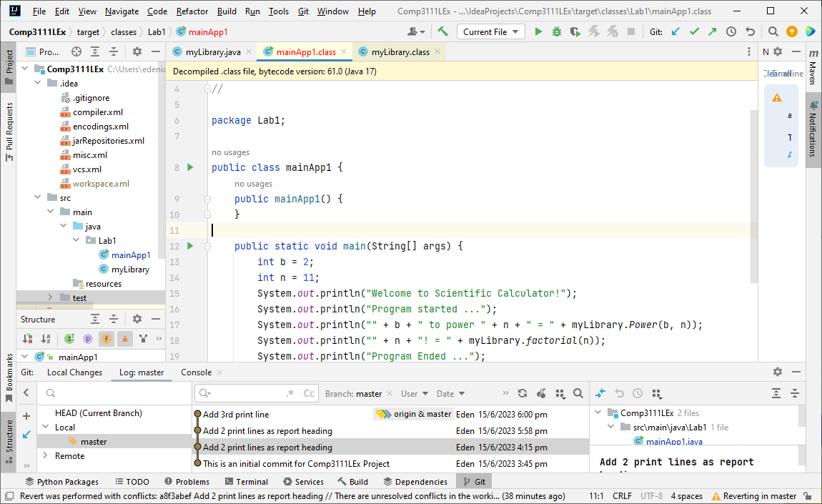Collapse the Lab1 folder in Project tree
This screenshot has height=504, width=822.
click(x=76, y=240)
